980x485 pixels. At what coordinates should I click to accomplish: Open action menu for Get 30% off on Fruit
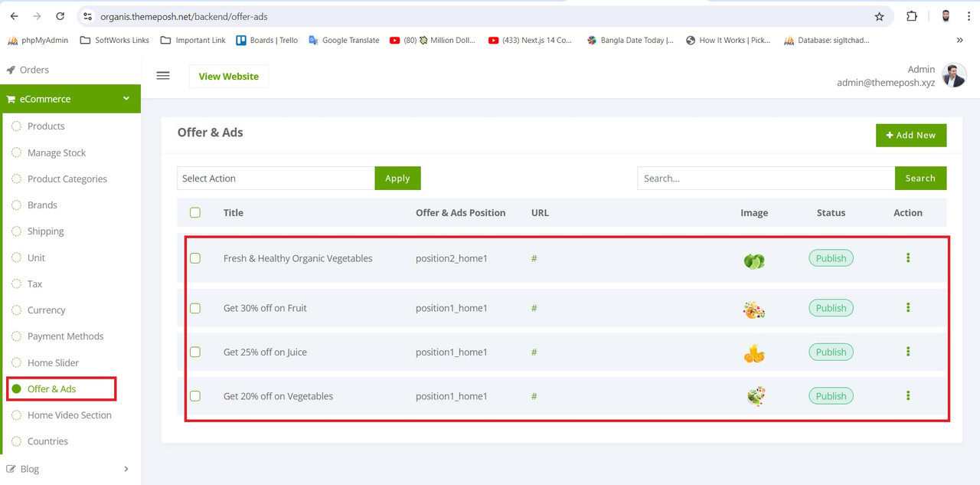(908, 307)
